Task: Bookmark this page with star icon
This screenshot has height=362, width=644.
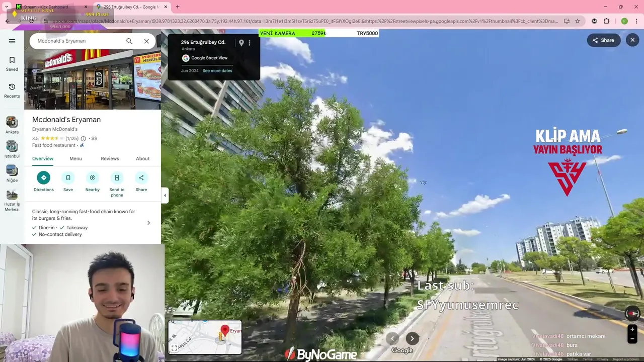Action: pos(578,21)
